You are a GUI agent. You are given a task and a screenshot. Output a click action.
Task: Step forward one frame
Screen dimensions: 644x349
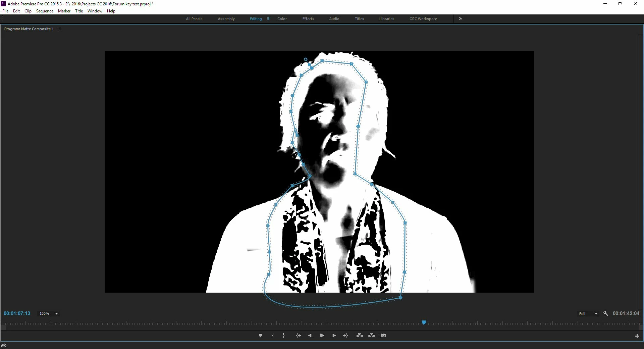[x=334, y=336]
